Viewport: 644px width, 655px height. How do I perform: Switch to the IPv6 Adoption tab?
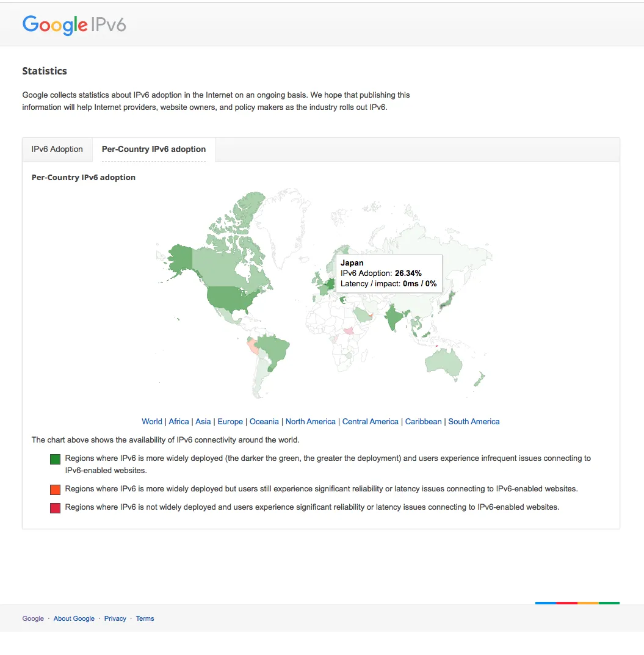point(57,150)
